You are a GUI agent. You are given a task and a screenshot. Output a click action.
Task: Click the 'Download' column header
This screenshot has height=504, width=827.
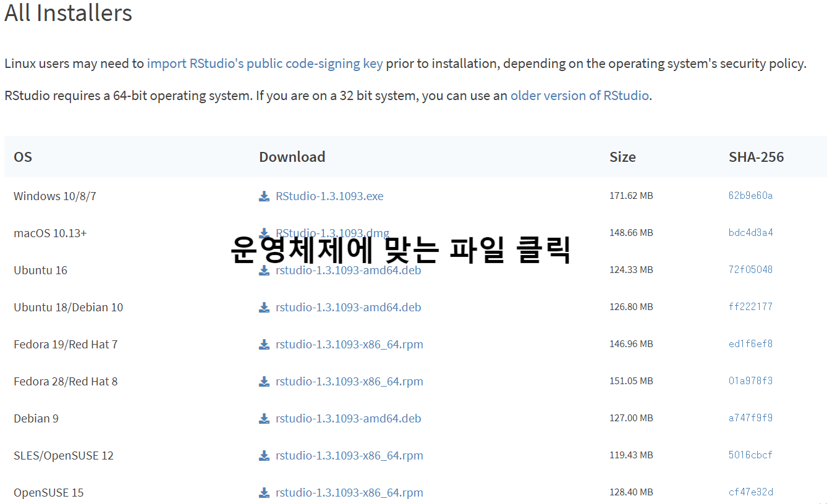[x=292, y=157]
